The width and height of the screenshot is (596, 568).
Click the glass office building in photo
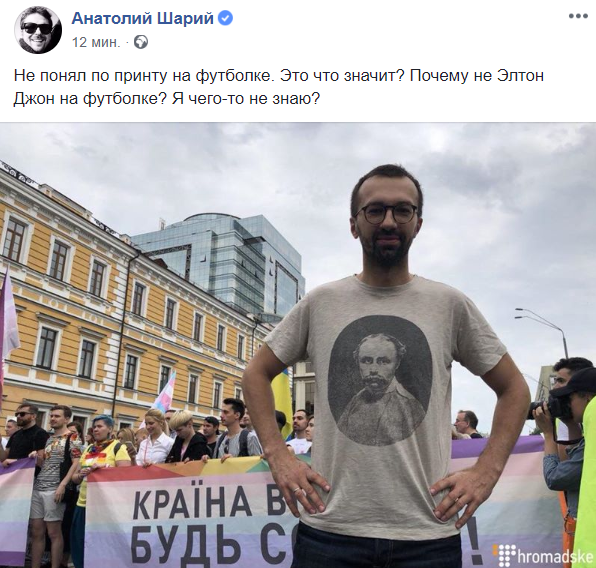click(228, 262)
